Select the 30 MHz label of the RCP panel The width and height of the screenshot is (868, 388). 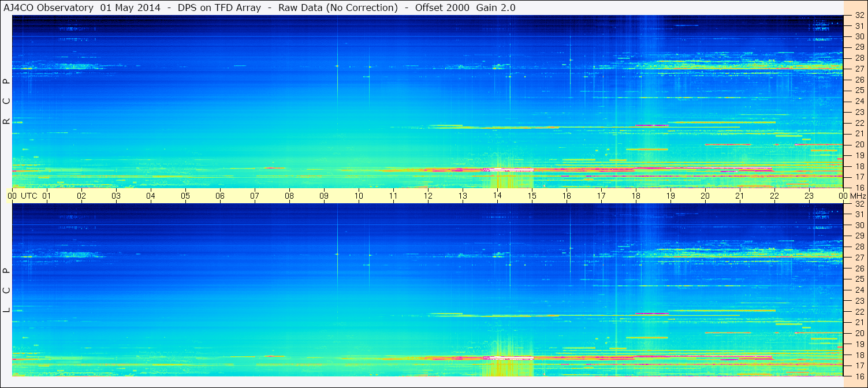pos(859,36)
